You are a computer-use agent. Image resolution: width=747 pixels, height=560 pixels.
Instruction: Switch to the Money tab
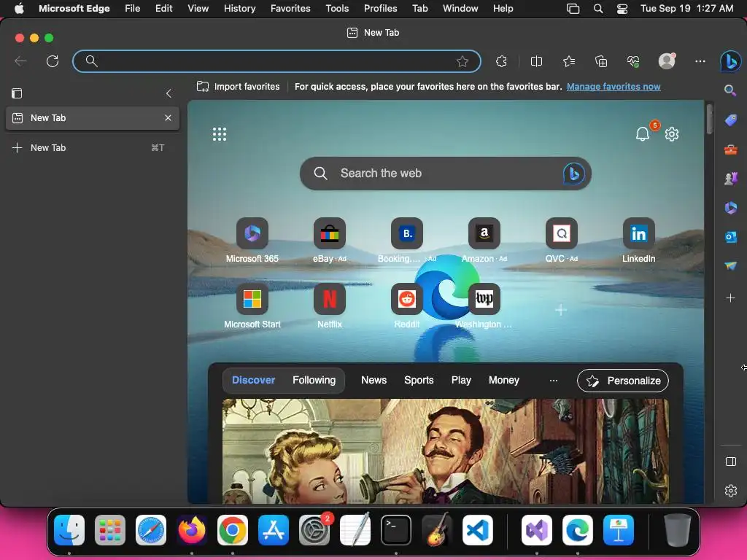[503, 380]
